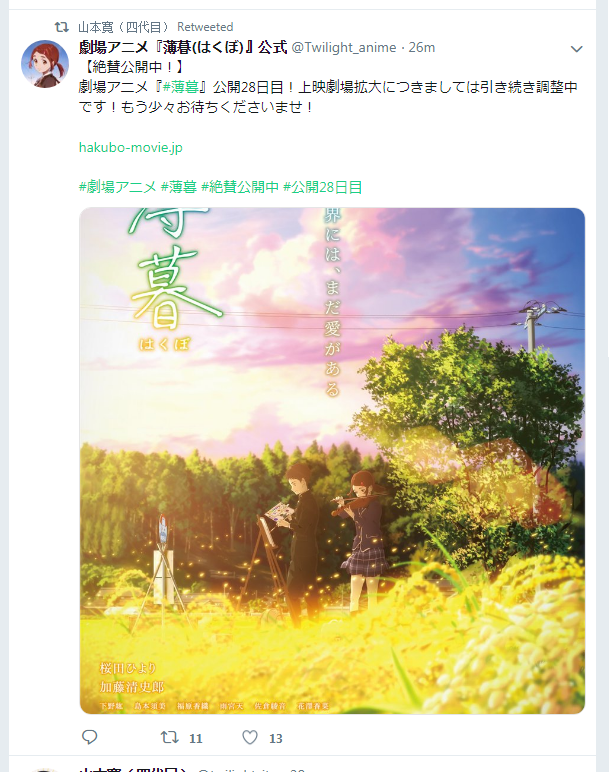Screen dimensions: 609x772
Task: Open the 劇場アニメ『薄暮(はくぼ)』公式 account name
Action: [183, 47]
